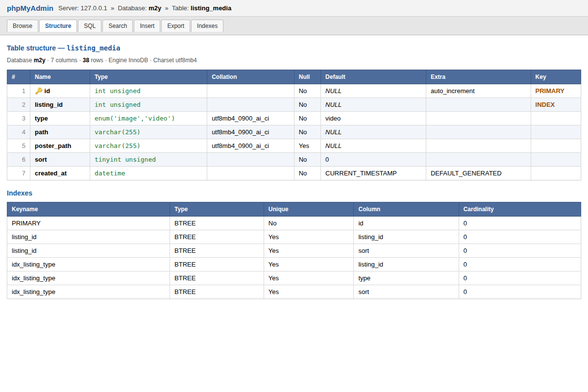Click the CURRENT_TIMESTAMP default value
The image size is (588, 392).
coord(361,173)
